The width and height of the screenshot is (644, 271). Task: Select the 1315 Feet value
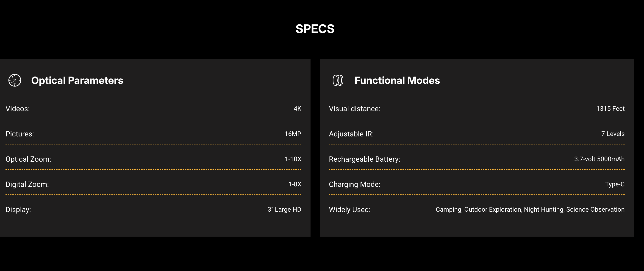point(610,109)
